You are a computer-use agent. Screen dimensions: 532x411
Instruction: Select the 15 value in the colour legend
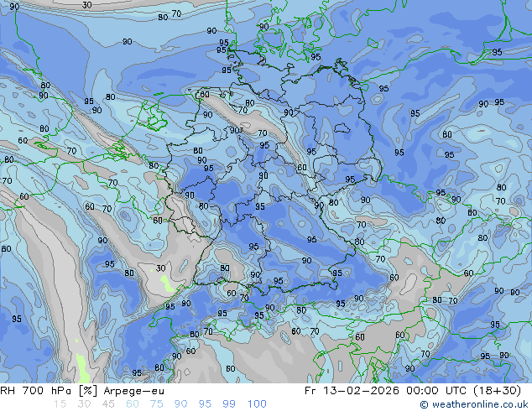tap(60, 404)
